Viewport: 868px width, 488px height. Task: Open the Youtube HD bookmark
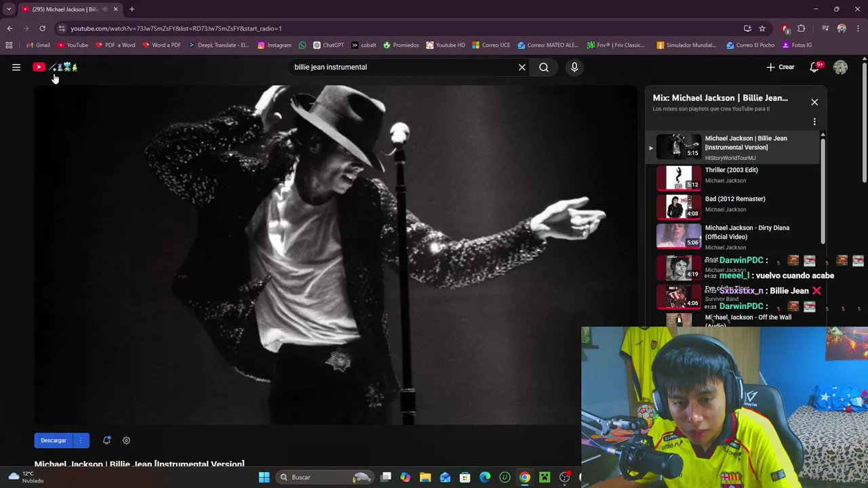(446, 45)
